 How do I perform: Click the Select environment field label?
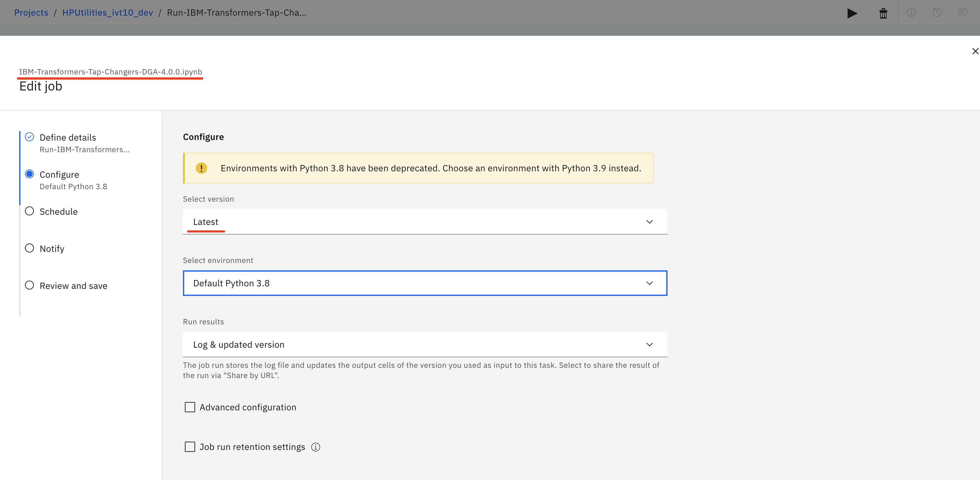coord(218,260)
